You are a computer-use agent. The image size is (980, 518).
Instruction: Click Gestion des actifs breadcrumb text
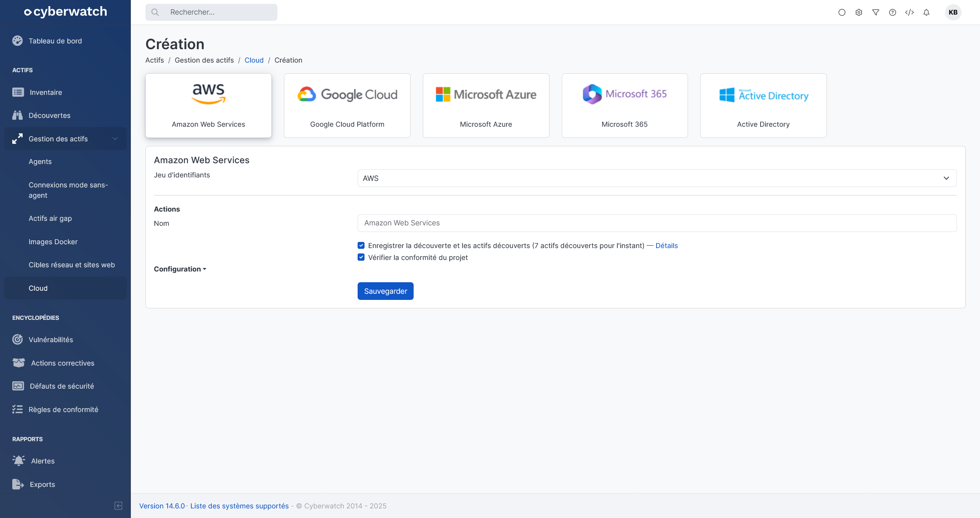point(204,60)
